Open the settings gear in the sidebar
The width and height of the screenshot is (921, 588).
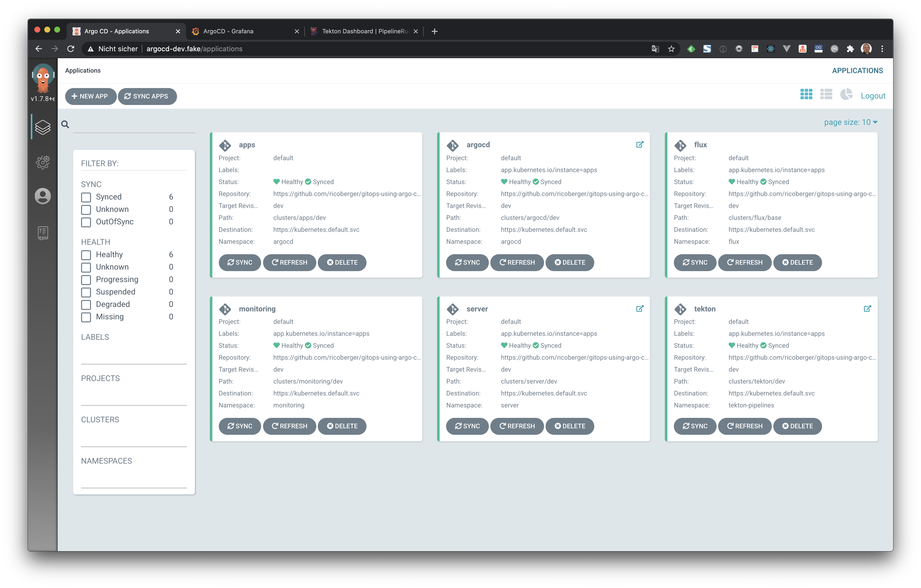point(43,162)
